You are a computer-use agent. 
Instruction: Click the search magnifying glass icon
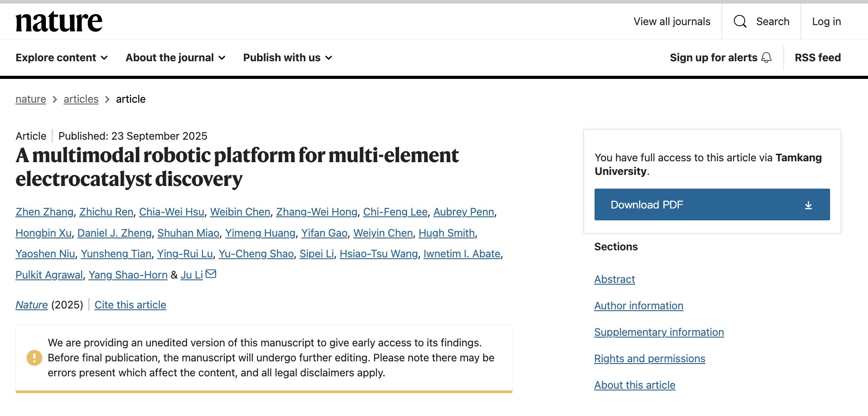740,22
